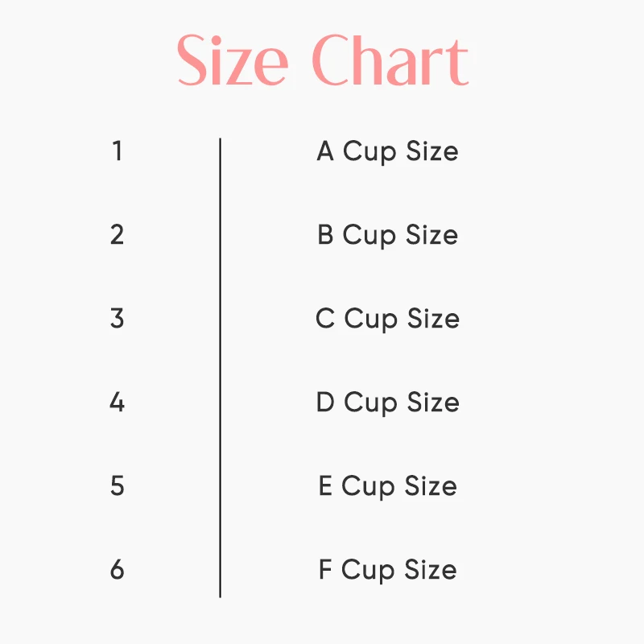644x644 pixels.
Task: Click the letter 'C' before 'Cup Size'
Action: pyautogui.click(x=325, y=319)
